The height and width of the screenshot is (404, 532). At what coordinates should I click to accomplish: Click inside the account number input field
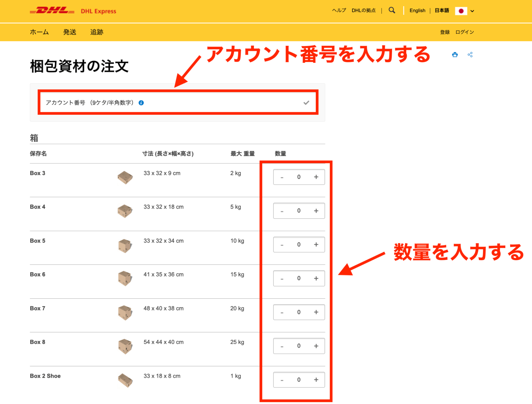coord(173,103)
